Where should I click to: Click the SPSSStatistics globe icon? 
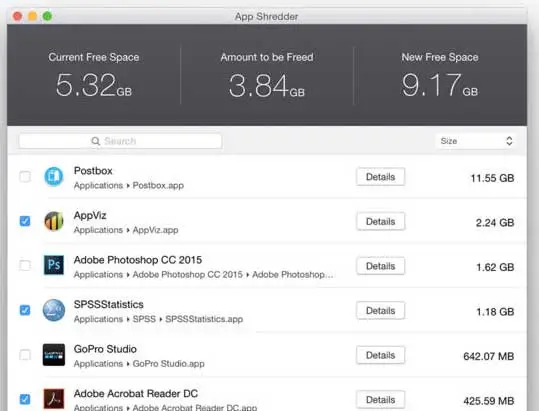coord(54,310)
